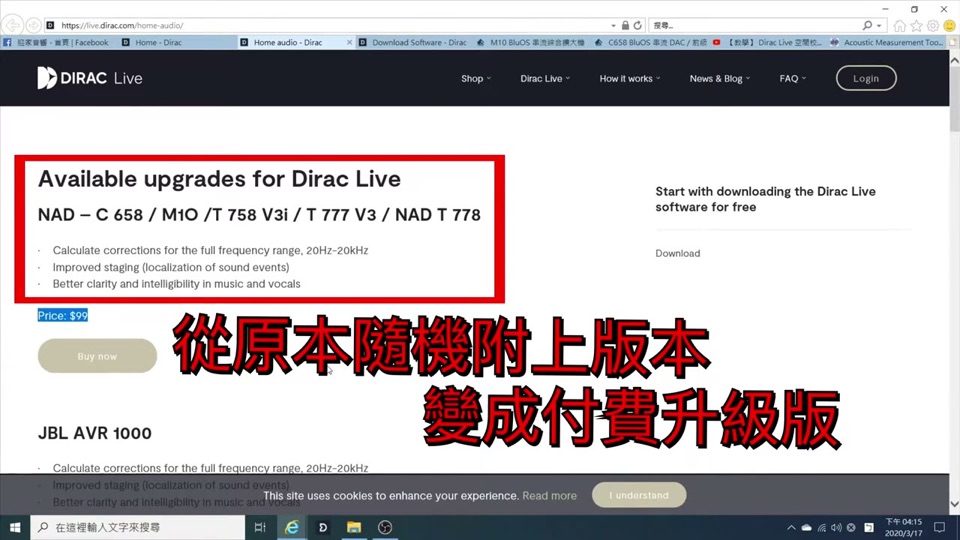Close the Home audio - Dirac tab
This screenshot has width=960, height=540.
point(350,42)
